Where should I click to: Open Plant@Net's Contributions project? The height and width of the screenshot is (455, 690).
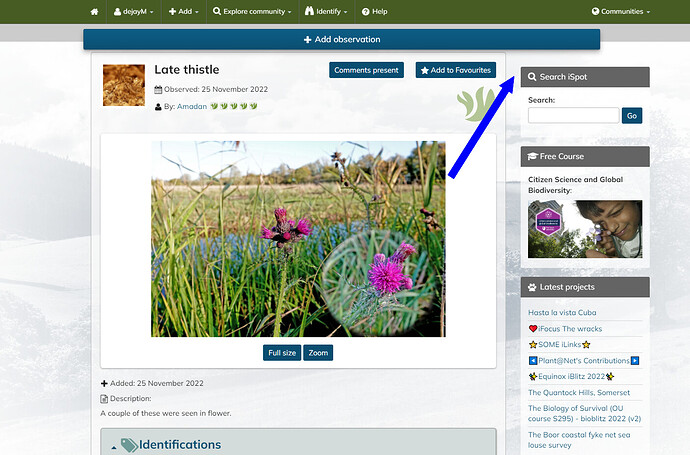(584, 361)
